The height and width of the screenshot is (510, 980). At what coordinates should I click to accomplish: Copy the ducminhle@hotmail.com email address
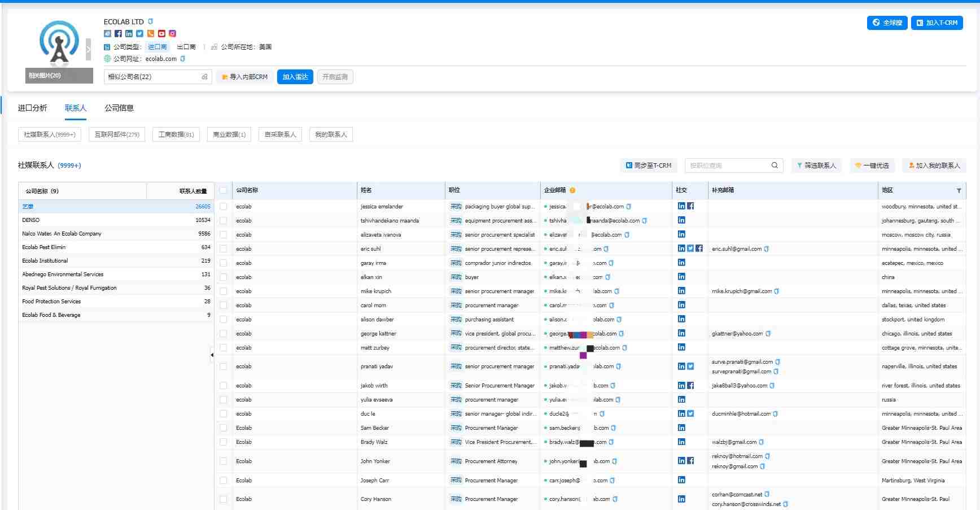coord(775,413)
